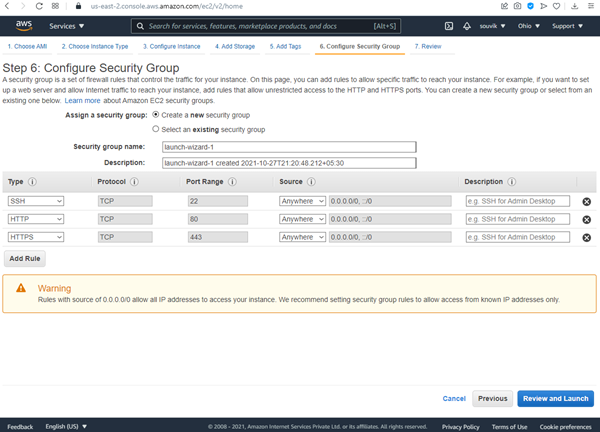This screenshot has height=432, width=600.
Task: Open Source dropdown for HTTP rule
Action: coord(302,219)
